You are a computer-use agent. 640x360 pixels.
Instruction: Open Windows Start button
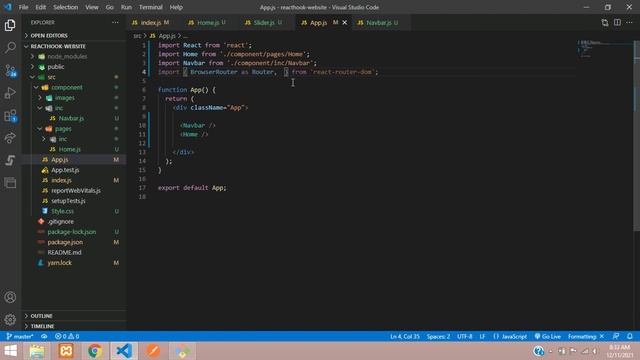click(x=11, y=351)
